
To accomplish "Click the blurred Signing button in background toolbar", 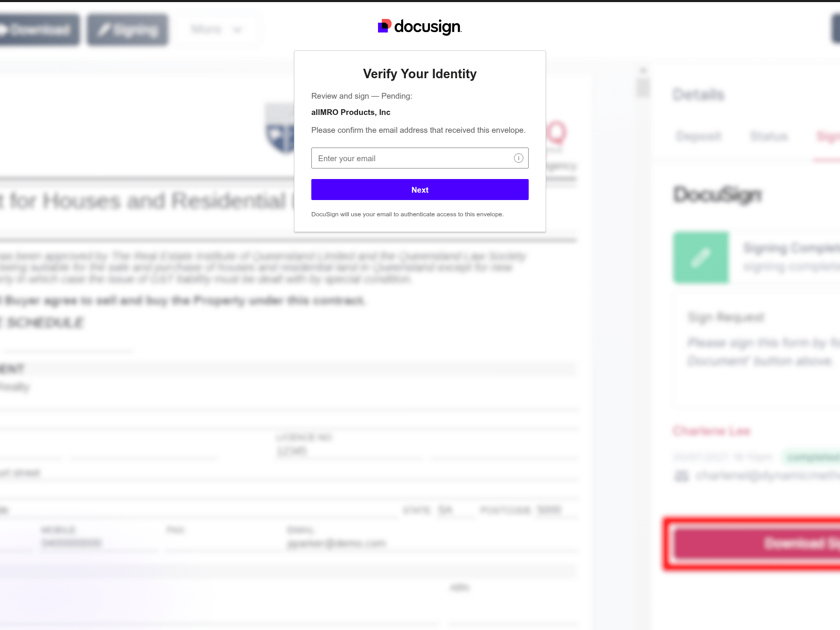I will pos(128,29).
